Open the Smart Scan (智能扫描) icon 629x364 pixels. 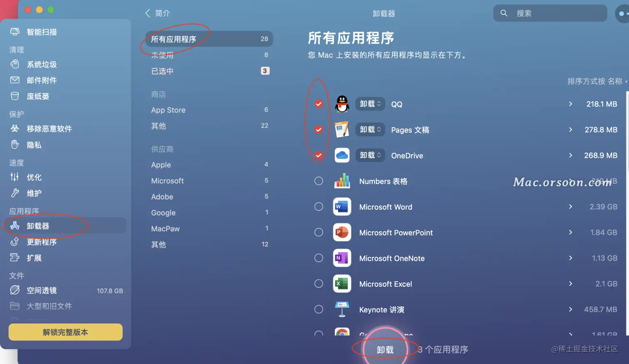tap(15, 32)
